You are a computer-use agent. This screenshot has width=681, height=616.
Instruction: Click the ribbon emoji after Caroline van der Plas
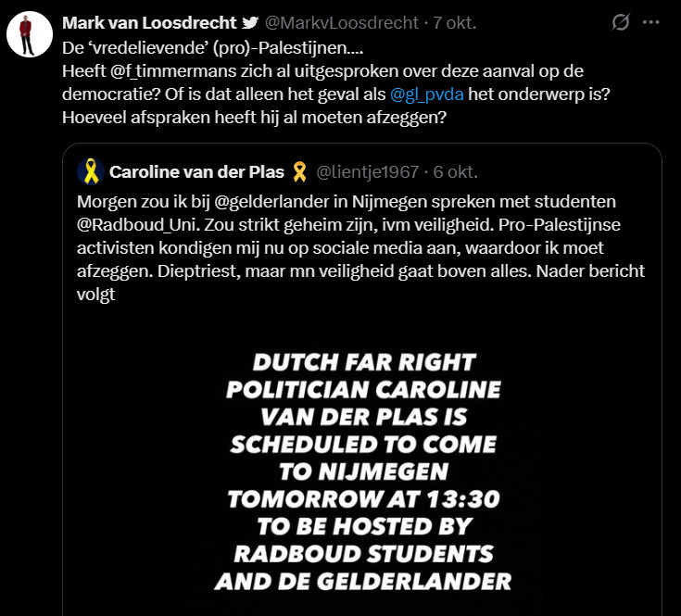(x=299, y=171)
